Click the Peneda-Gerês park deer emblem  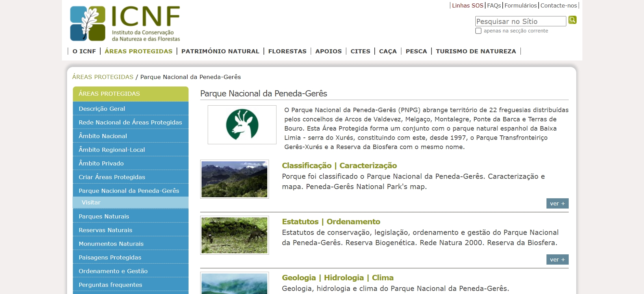click(x=242, y=125)
